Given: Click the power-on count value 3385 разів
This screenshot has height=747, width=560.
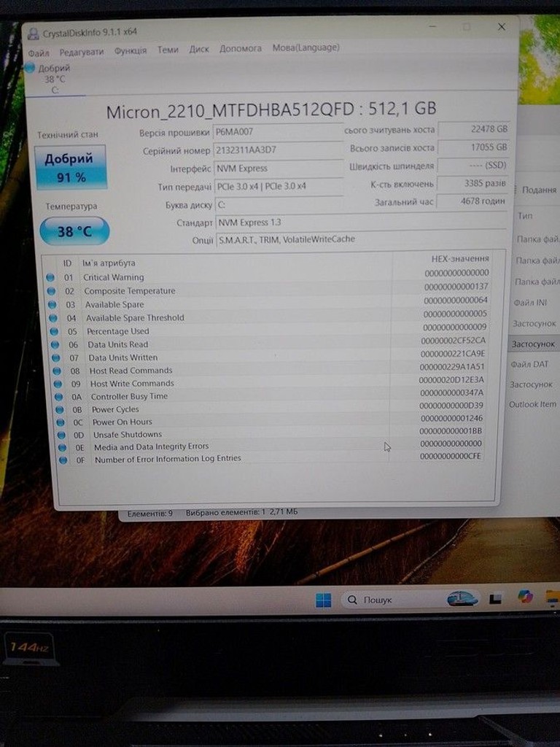Looking at the screenshot, I should tap(472, 183).
